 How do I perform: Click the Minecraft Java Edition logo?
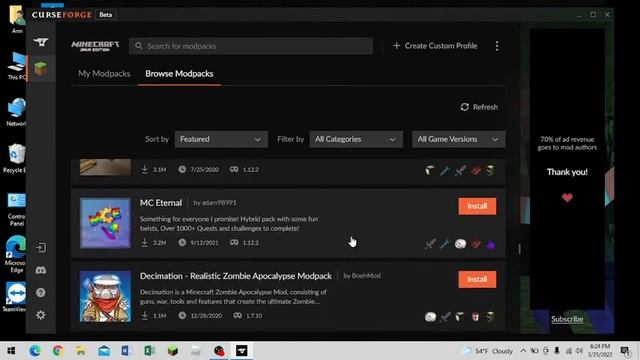pyautogui.click(x=95, y=46)
